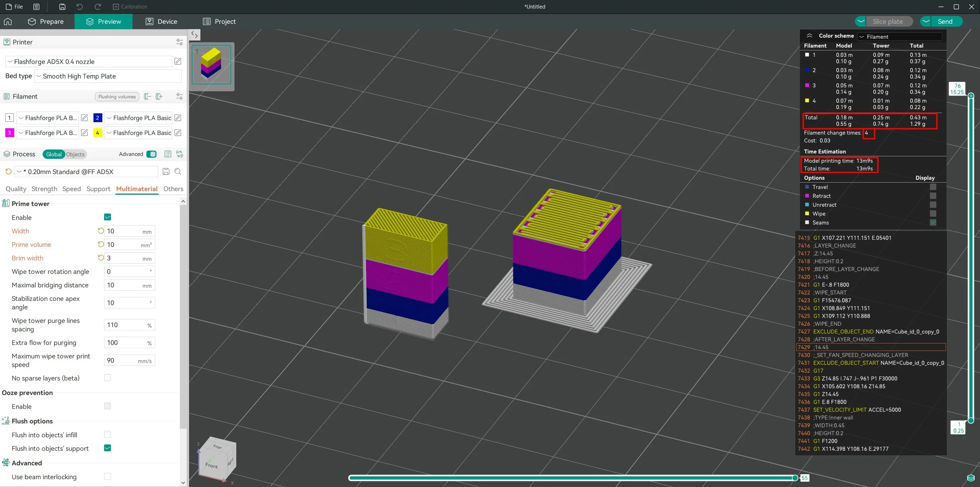Save the 0.20mm Standard process preset
This screenshot has height=487, width=980.
[x=166, y=172]
